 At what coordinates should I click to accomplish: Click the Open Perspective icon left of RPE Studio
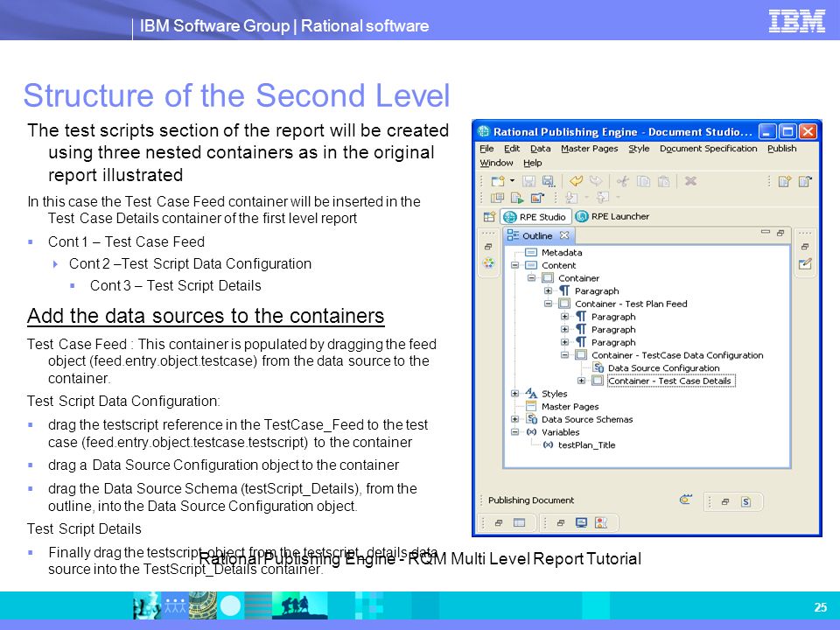click(x=490, y=217)
